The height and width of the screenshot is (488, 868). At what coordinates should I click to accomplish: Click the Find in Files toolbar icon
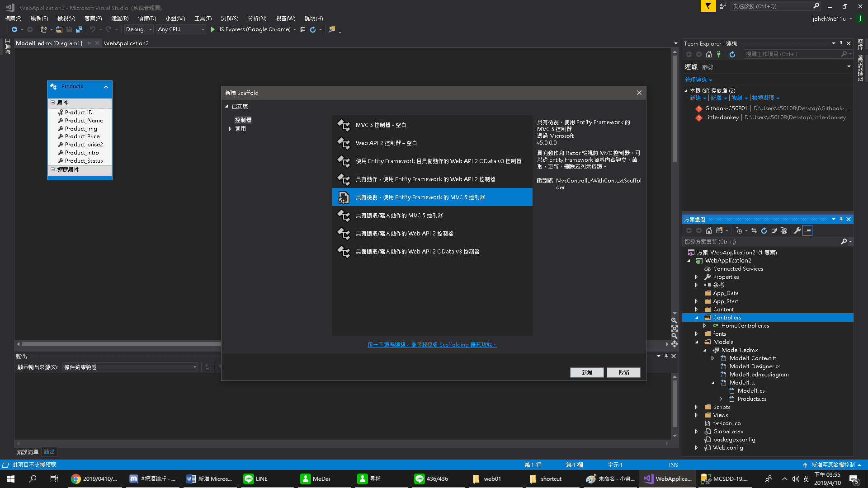coord(332,29)
